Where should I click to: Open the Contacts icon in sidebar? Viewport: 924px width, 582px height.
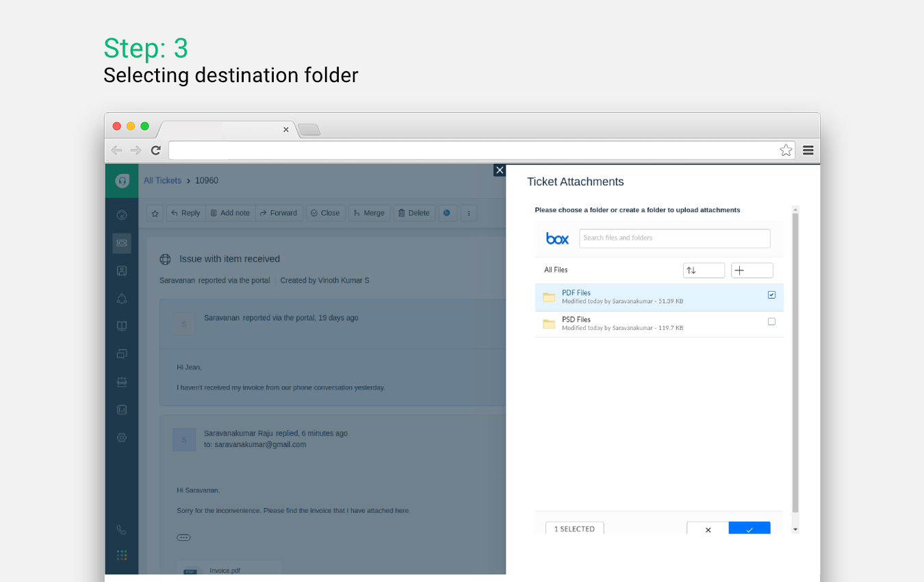click(122, 270)
